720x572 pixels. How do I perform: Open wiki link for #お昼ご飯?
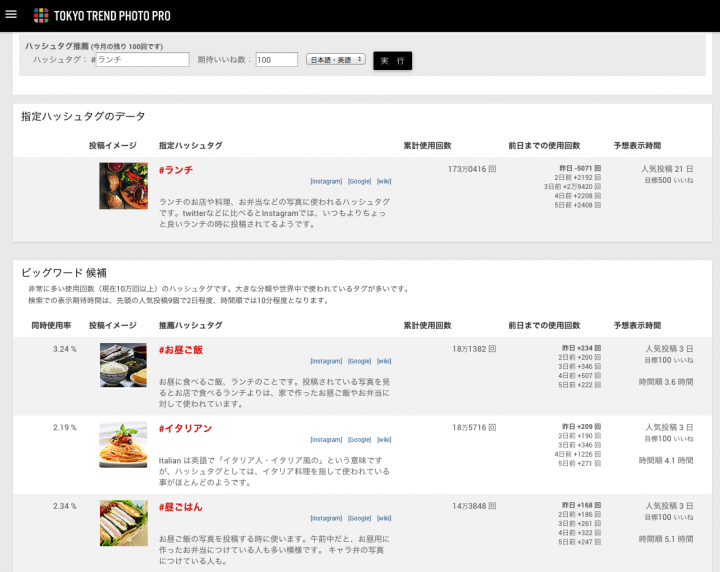point(384,361)
